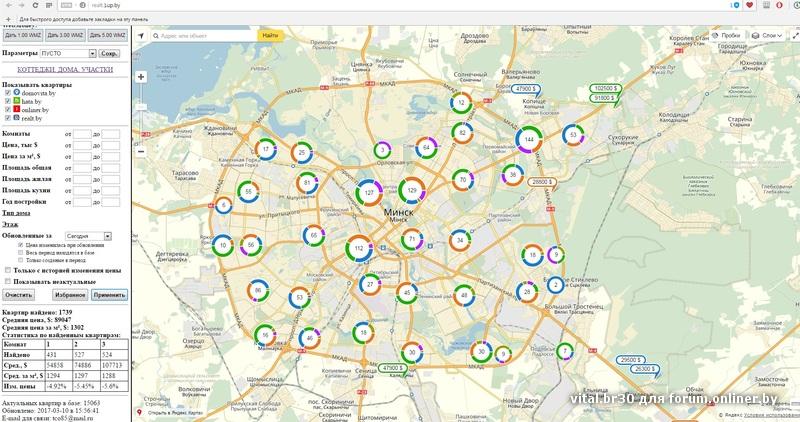This screenshot has width=800, height=422.
Task: Click the map address search field
Action: pos(208,36)
